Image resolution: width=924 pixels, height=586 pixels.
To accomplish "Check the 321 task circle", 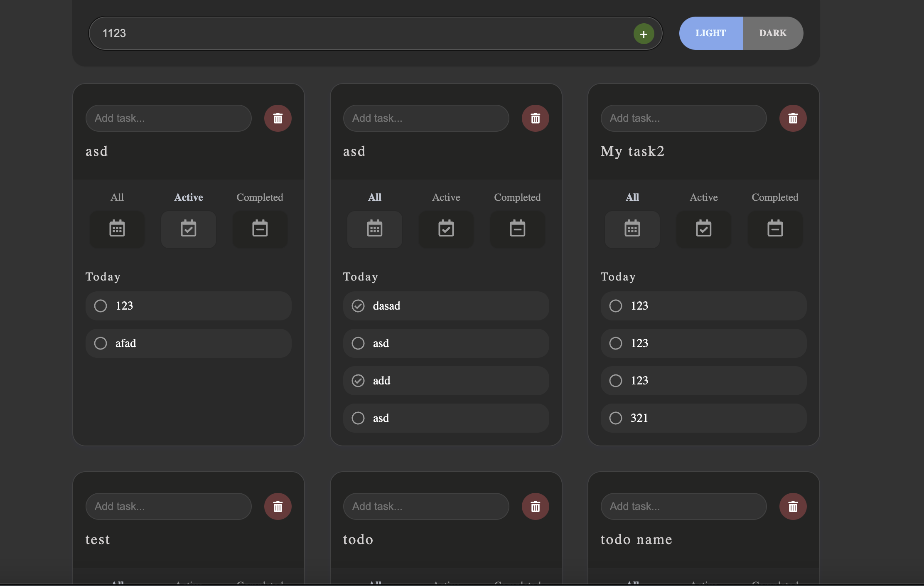I will coord(615,418).
